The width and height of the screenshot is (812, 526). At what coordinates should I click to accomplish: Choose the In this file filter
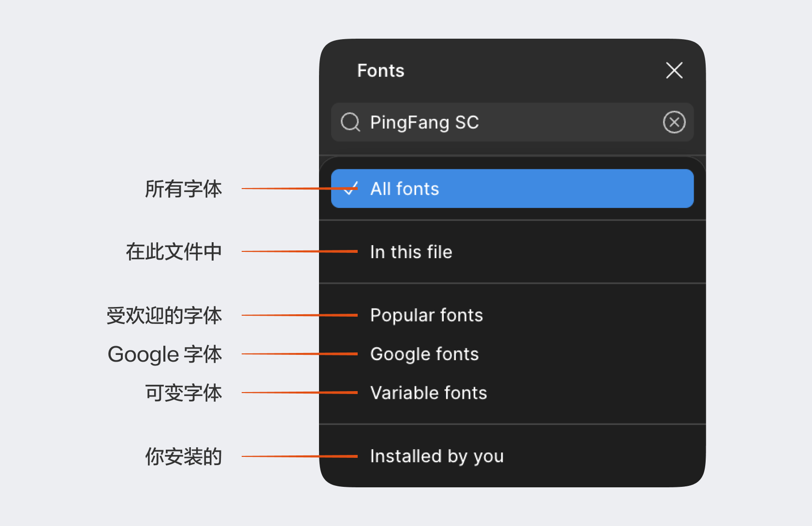pyautogui.click(x=411, y=252)
